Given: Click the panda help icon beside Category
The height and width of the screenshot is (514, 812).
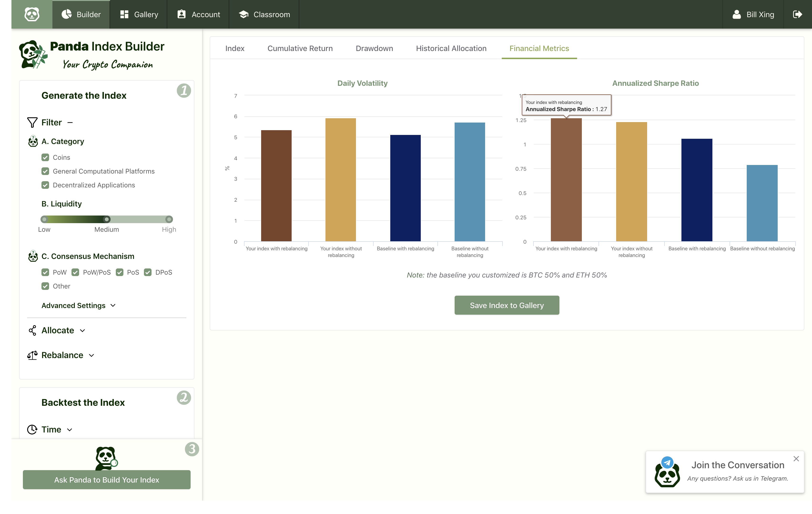Looking at the screenshot, I should (33, 141).
